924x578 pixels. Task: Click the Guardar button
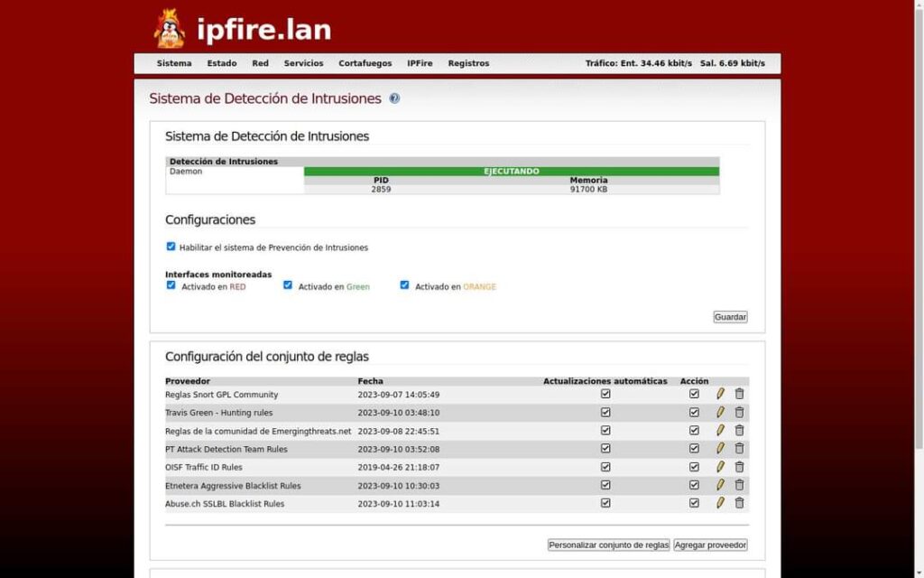[x=730, y=317]
